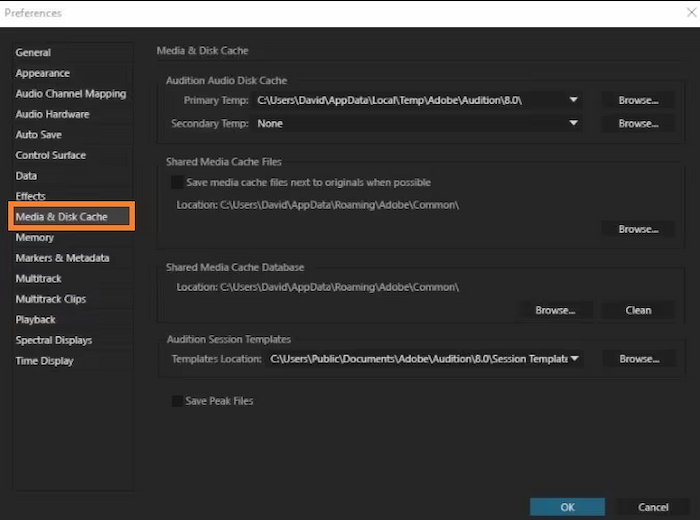
Task: Clean the media cache database
Action: tap(638, 310)
